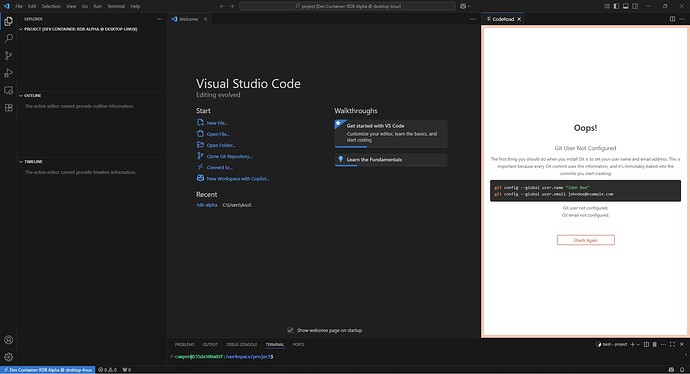Viewport: 690px width, 374px height.
Task: Create a new terminal with plus icon
Action: (x=632, y=345)
